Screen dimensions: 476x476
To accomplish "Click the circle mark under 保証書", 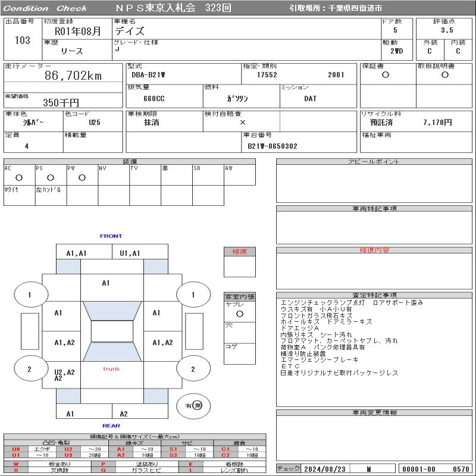I will (x=386, y=75).
